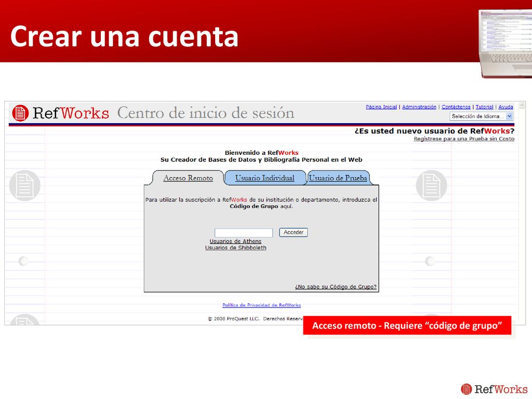This screenshot has width=532, height=399.
Task: Switch to the Usuario Individual tab
Action: 264,178
